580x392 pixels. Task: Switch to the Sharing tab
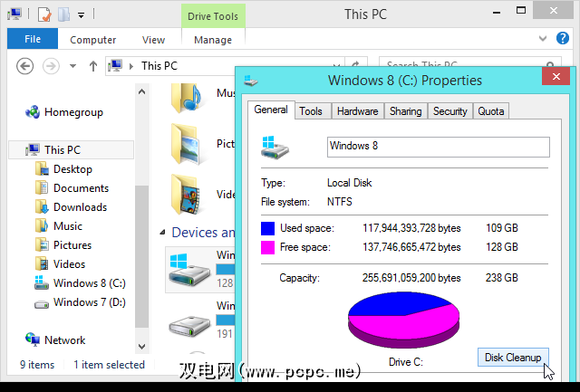406,111
